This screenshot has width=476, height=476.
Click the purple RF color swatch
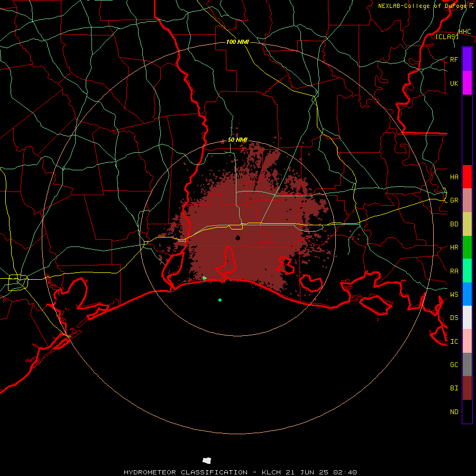point(467,59)
